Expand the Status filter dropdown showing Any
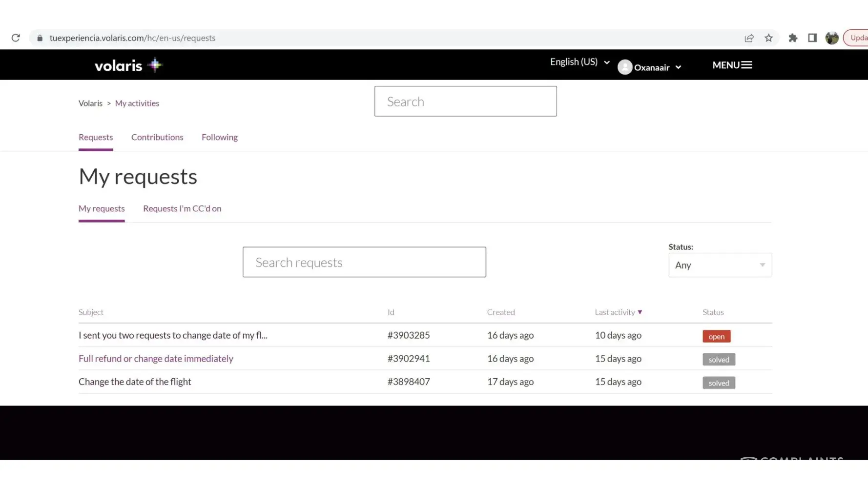 tap(720, 265)
